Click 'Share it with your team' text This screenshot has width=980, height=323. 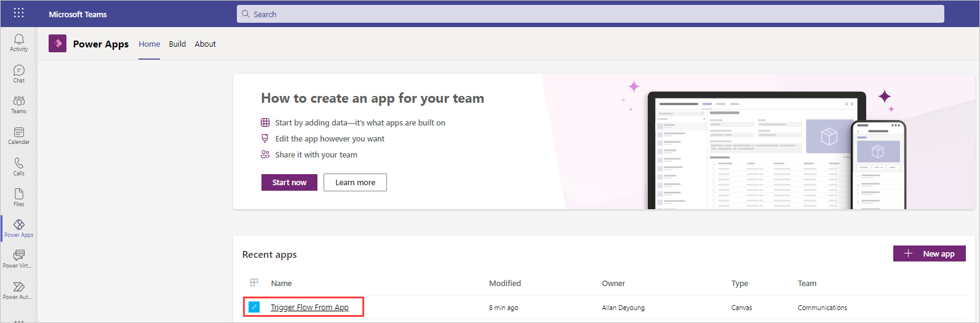[316, 154]
